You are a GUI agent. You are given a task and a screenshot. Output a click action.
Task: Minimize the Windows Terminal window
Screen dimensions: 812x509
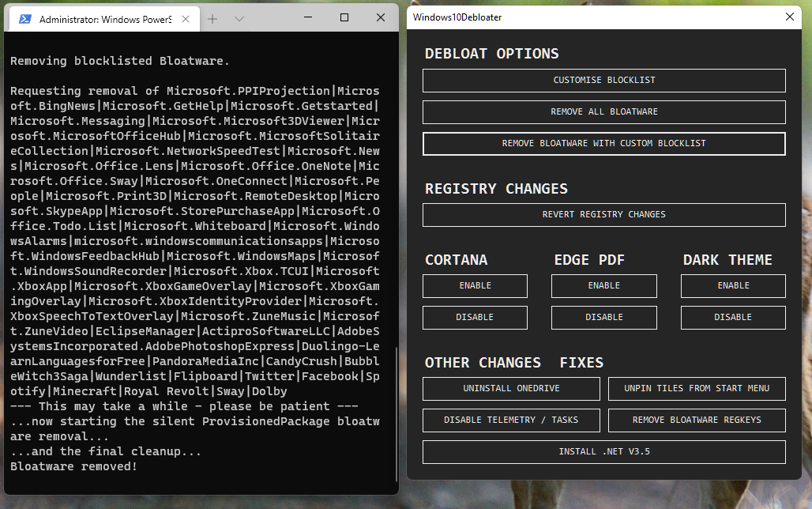tap(307, 17)
